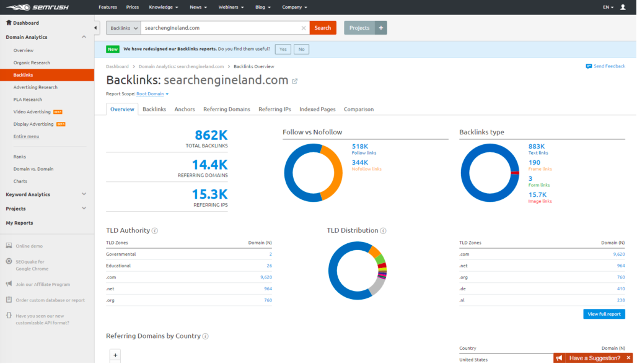Open the Features menu item
The height and width of the screenshot is (364, 637).
click(108, 7)
